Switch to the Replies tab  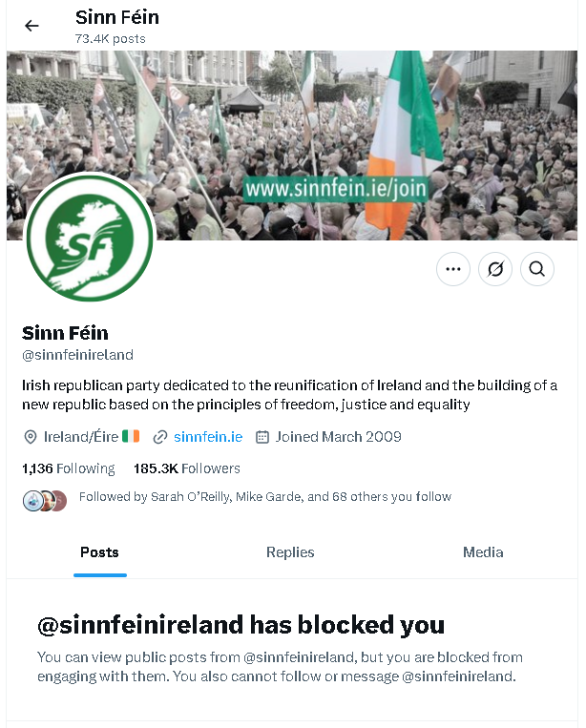(x=290, y=552)
